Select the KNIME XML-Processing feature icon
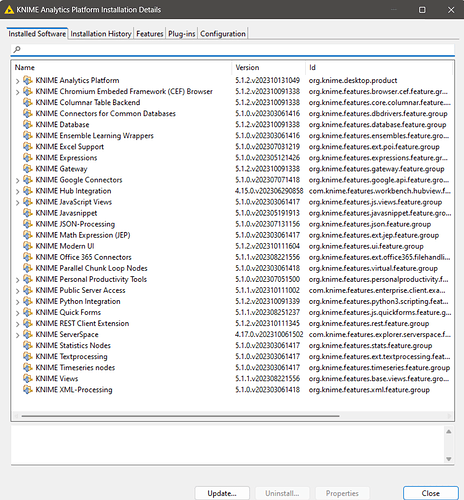Viewport: 464px width, 500px height. coord(28,389)
